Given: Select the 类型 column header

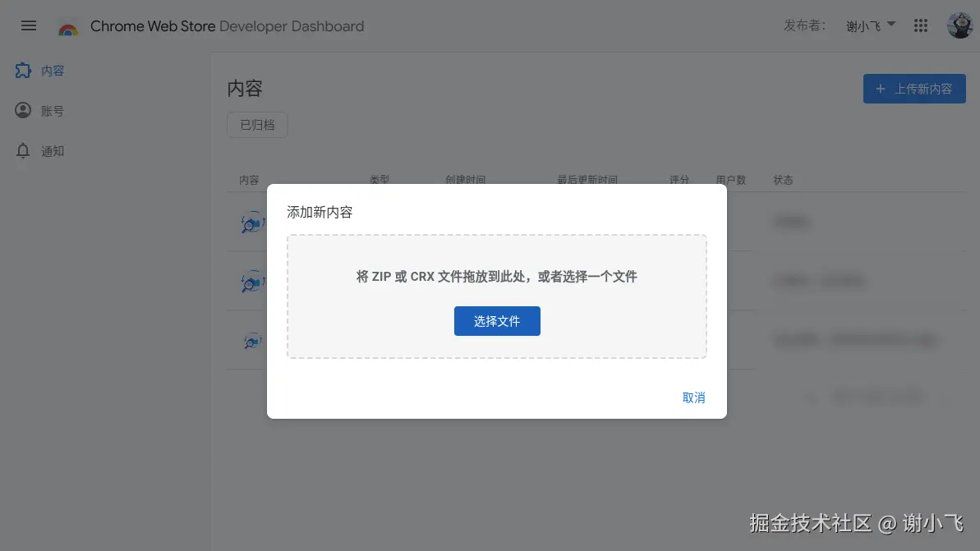Looking at the screenshot, I should [380, 180].
